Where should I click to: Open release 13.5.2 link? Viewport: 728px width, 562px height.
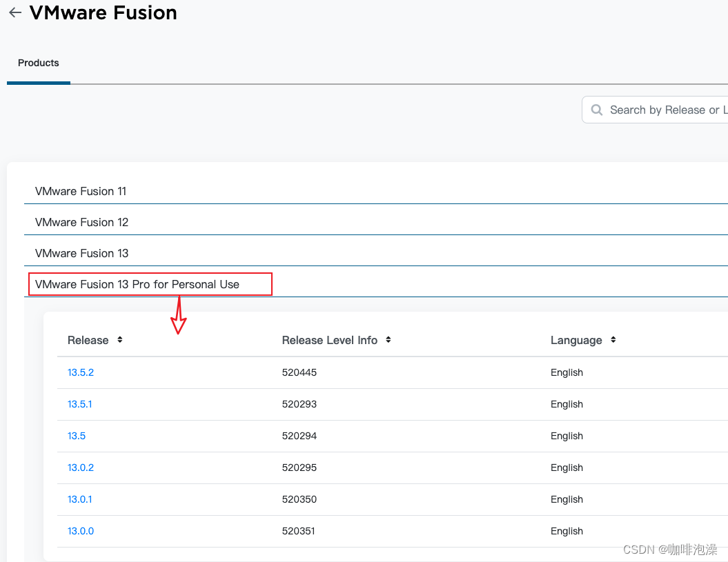tap(81, 372)
